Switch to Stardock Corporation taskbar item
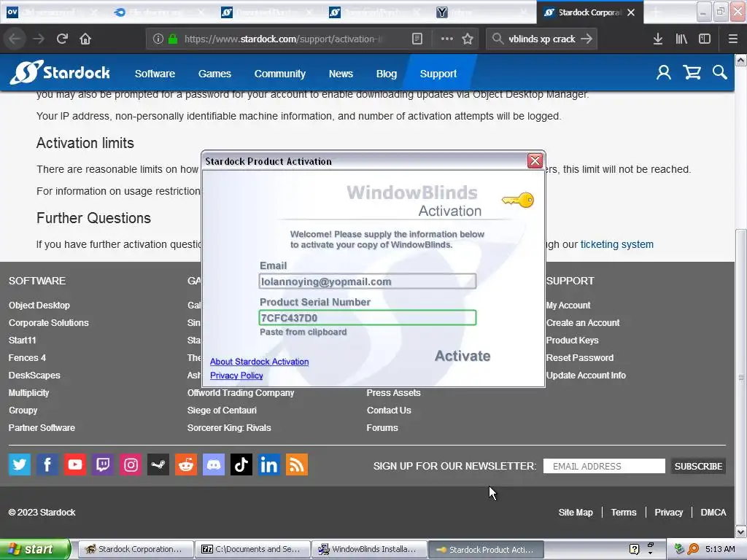Image resolution: width=747 pixels, height=560 pixels. pos(135,549)
